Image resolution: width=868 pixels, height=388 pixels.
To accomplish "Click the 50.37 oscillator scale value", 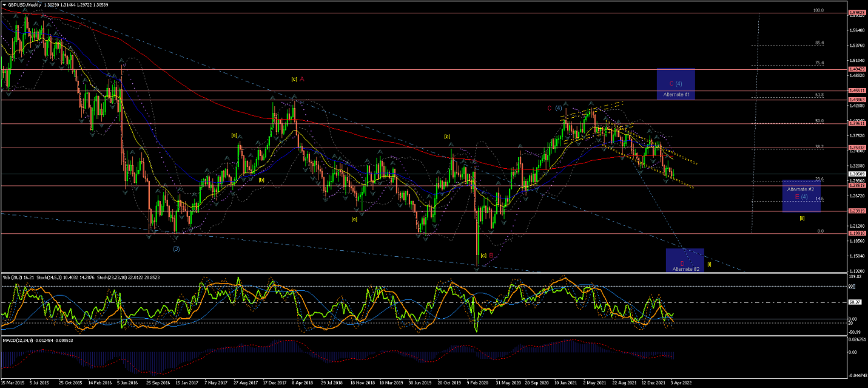I will pos(856,302).
